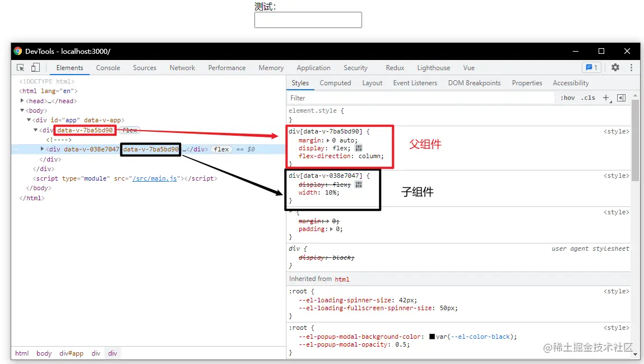Click the Chrome logo in DevTools title bar
This screenshot has width=644, height=364.
tap(18, 51)
